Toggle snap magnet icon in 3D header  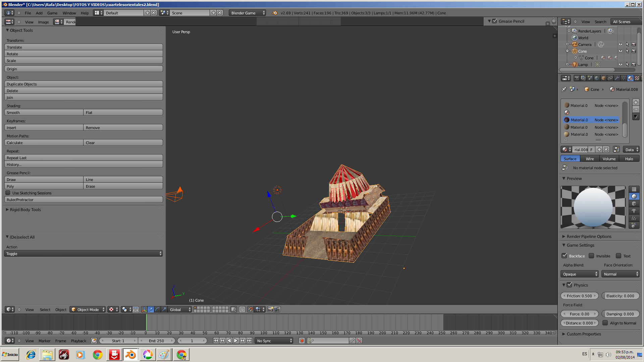pyautogui.click(x=251, y=309)
